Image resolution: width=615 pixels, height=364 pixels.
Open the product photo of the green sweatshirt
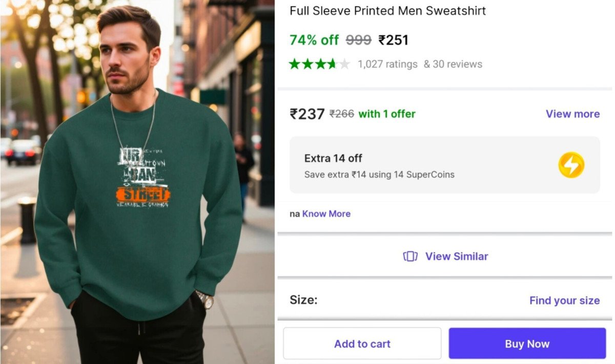click(137, 182)
